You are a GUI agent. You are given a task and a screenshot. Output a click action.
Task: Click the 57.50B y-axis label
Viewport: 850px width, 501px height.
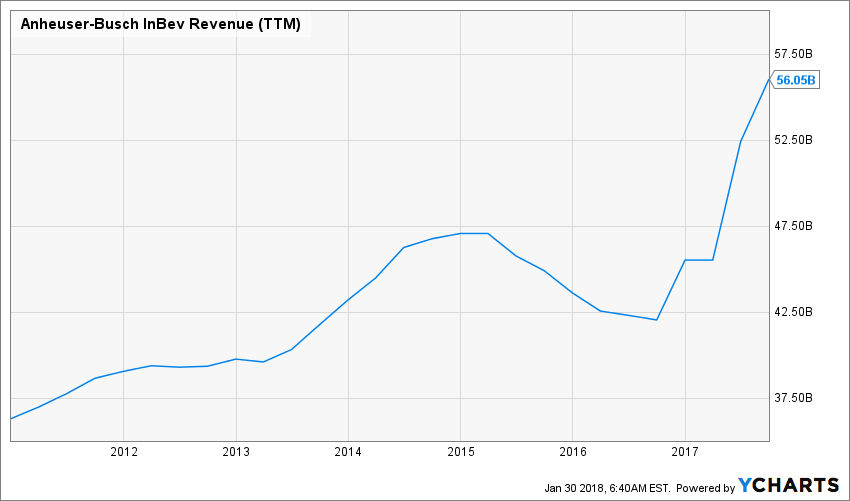pos(794,54)
